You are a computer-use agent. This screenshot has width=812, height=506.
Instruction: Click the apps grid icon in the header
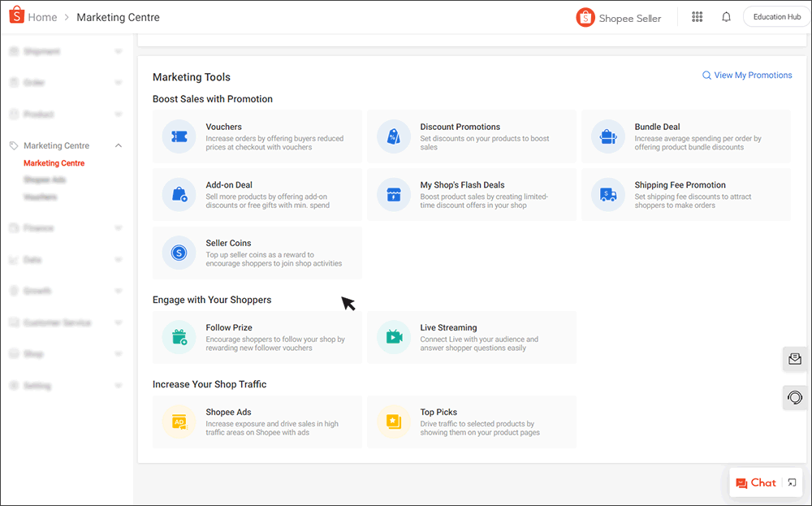[697, 16]
